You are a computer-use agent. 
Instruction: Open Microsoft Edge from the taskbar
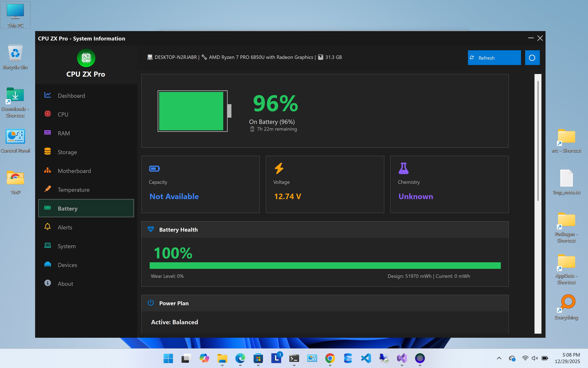tap(240, 358)
